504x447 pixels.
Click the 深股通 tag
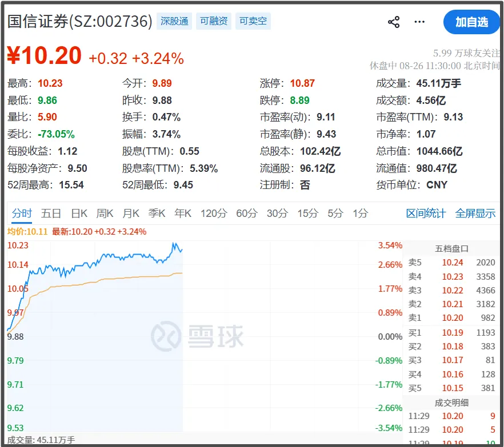(174, 21)
